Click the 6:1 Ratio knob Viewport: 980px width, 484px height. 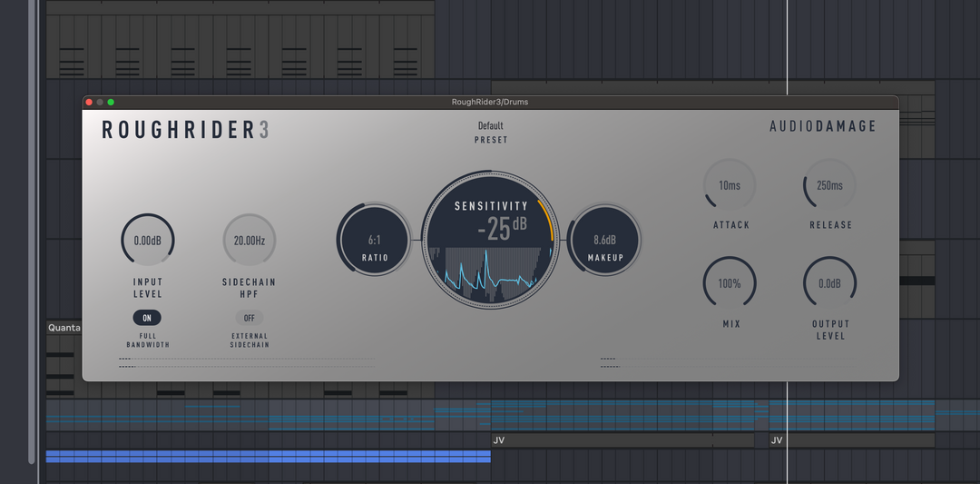[x=374, y=242]
